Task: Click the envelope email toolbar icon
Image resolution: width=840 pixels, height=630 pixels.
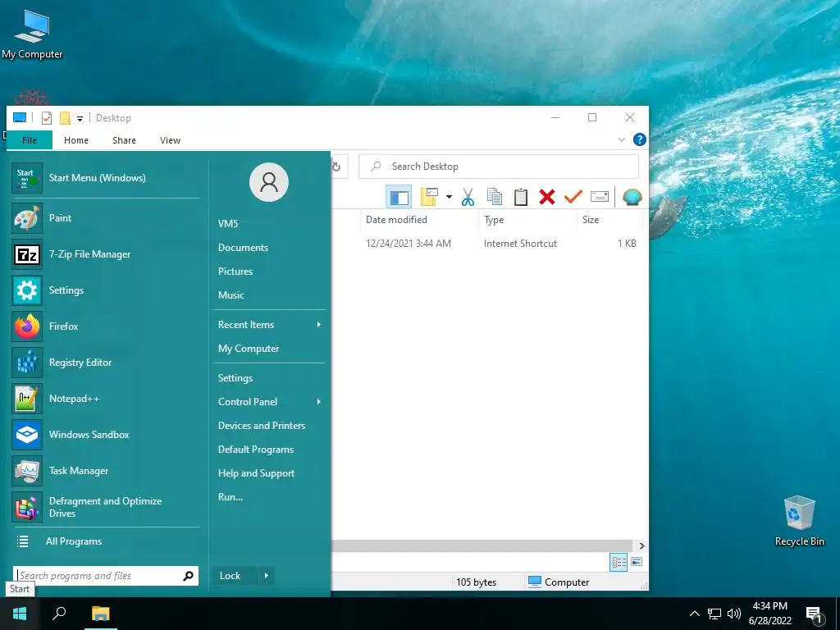Action: (x=600, y=197)
